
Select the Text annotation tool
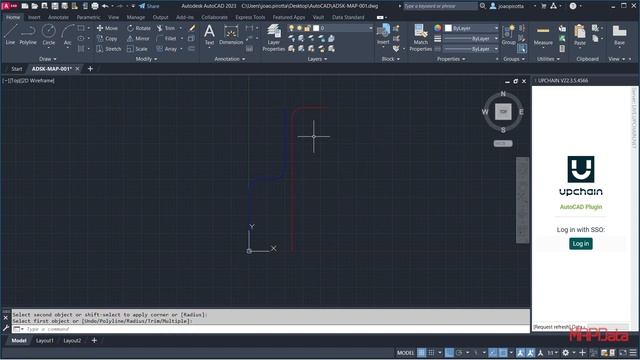point(209,34)
